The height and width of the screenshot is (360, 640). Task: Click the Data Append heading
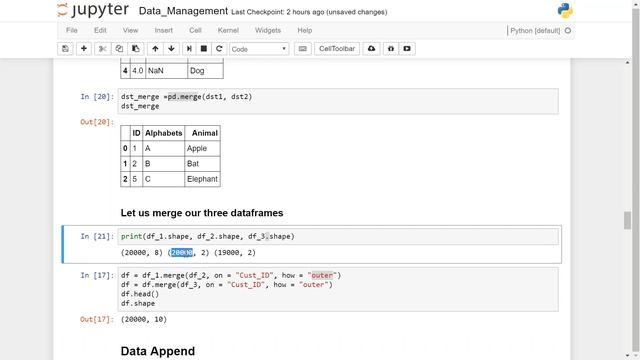click(158, 351)
